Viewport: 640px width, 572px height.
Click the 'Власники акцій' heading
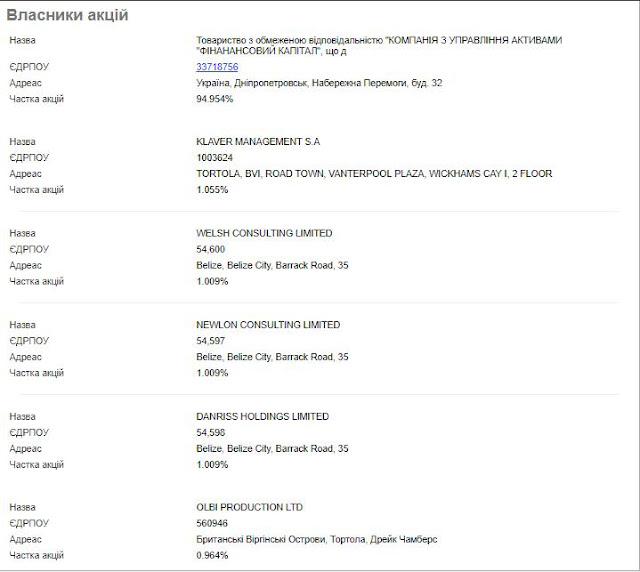pos(67,15)
